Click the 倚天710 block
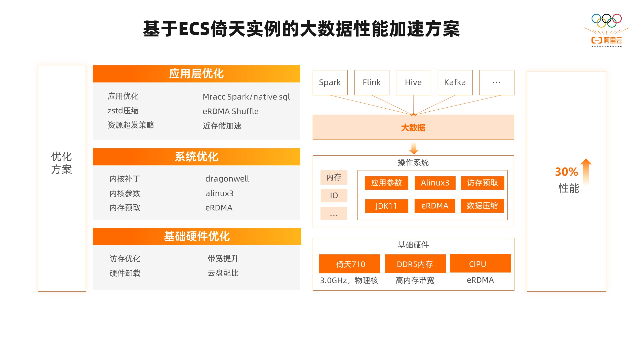 click(x=349, y=264)
